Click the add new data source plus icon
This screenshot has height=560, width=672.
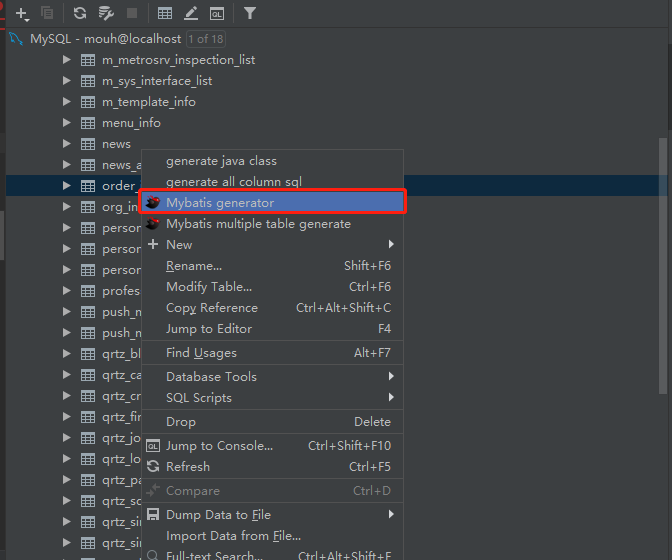tap(22, 14)
